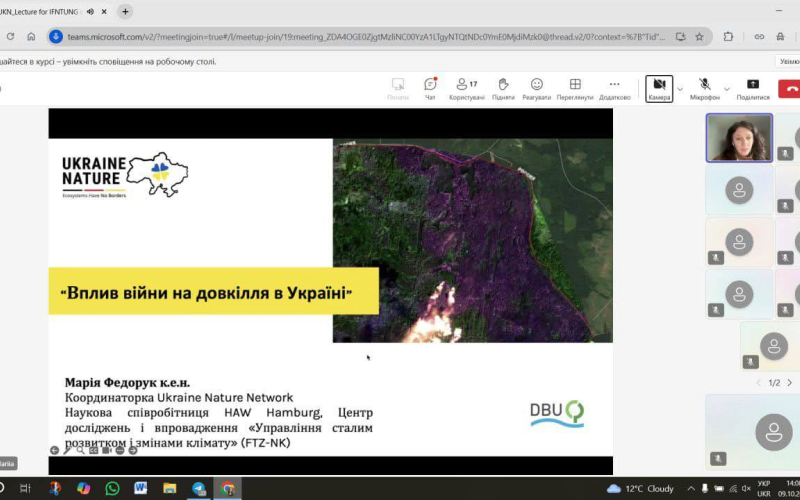Select the UKN Lecture browser tab
This screenshot has height=500, width=800.
pyautogui.click(x=40, y=12)
